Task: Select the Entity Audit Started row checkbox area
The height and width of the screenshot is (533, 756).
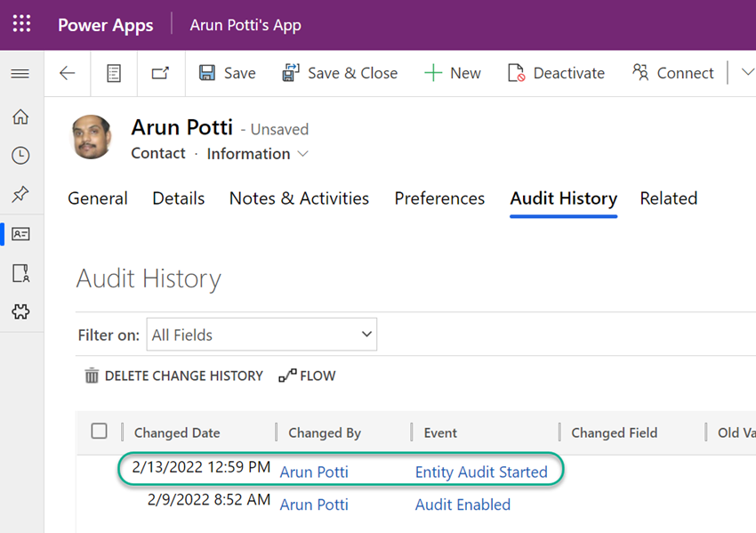Action: coord(100,469)
